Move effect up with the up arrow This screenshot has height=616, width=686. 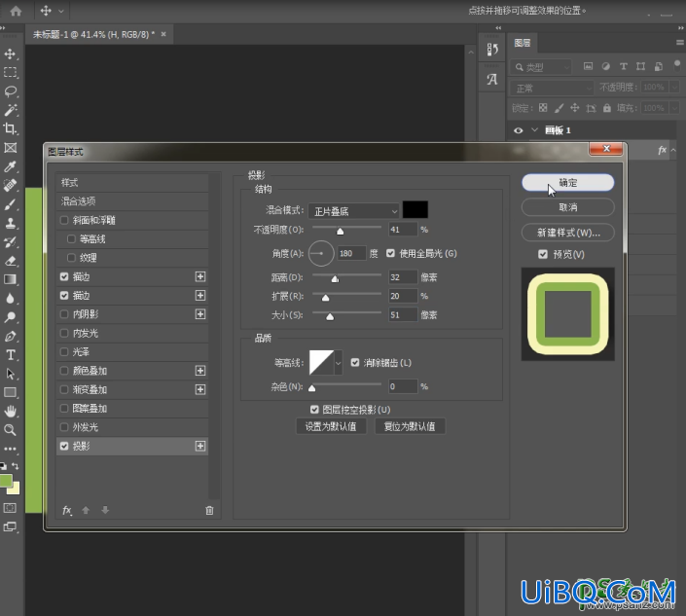coord(86,510)
